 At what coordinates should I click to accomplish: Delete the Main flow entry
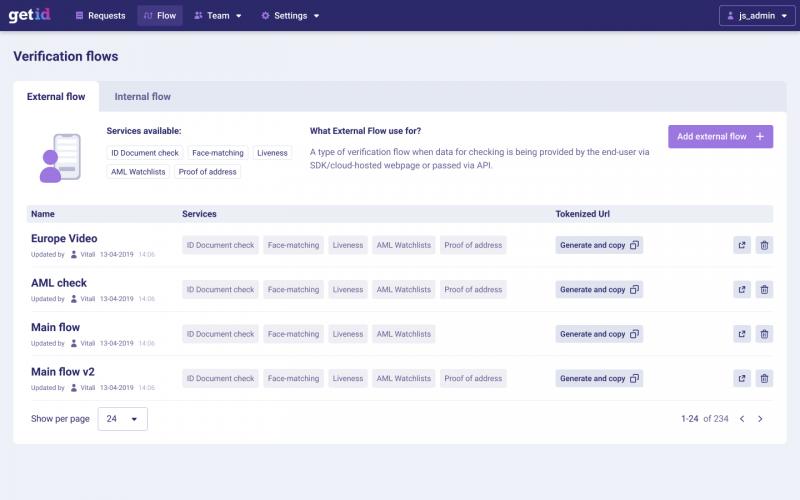(x=764, y=334)
